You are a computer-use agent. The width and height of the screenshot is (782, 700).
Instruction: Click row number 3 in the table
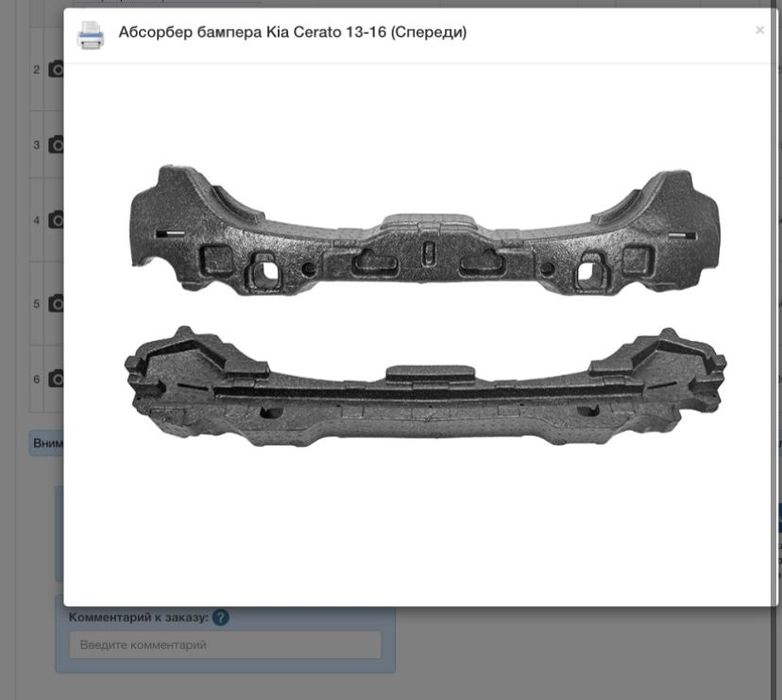click(x=36, y=145)
